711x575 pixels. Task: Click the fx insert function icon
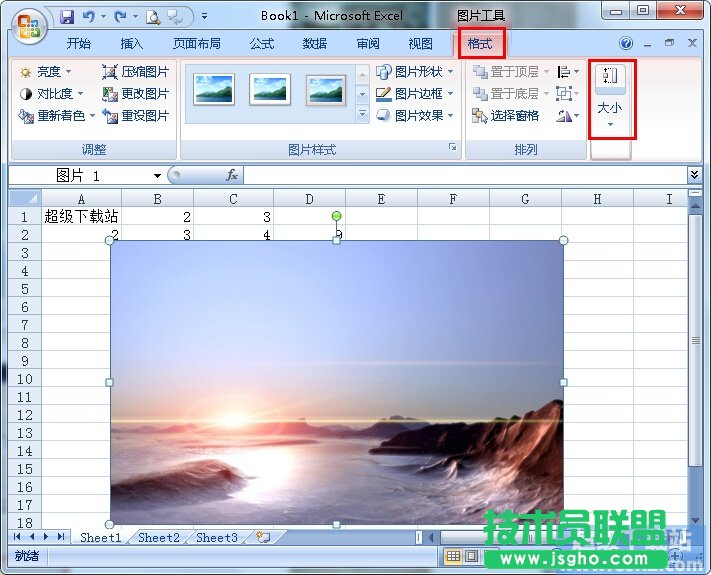[x=232, y=175]
